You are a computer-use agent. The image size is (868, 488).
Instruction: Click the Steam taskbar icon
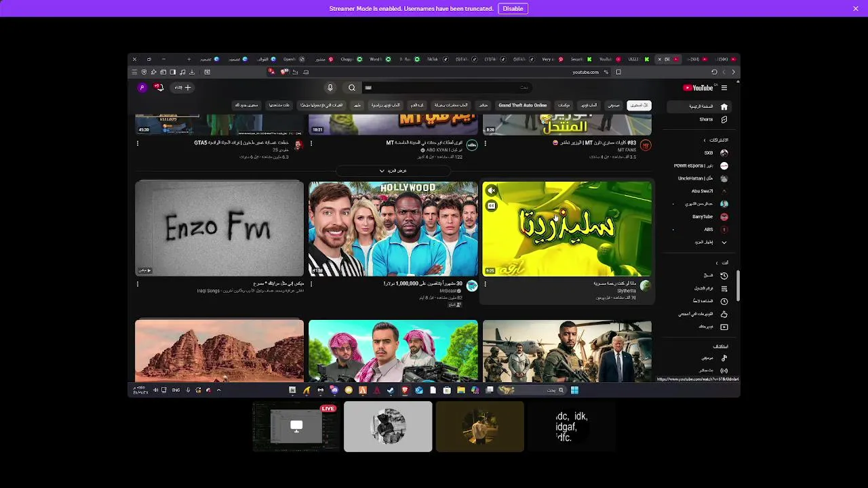click(391, 390)
